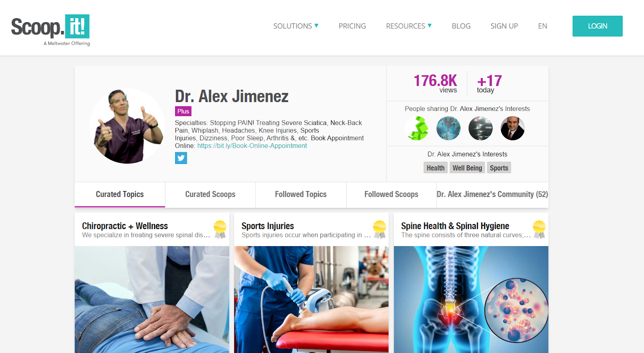
Task: Select the Health interest tag
Action: 436,168
